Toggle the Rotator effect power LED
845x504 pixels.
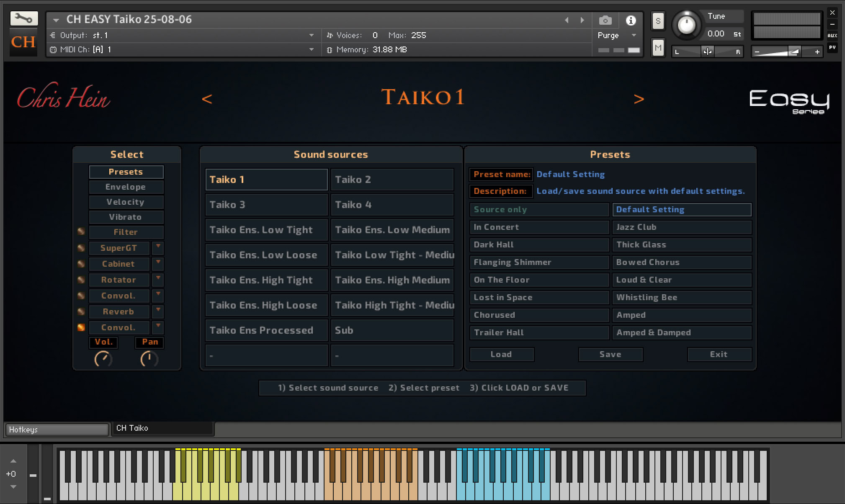coord(81,280)
